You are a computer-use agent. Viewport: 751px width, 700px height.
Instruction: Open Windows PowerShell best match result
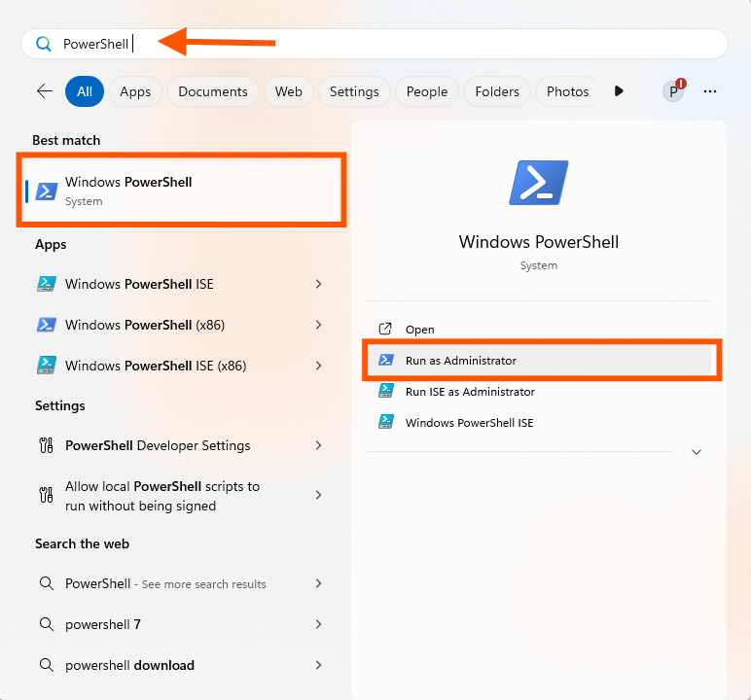[182, 191]
